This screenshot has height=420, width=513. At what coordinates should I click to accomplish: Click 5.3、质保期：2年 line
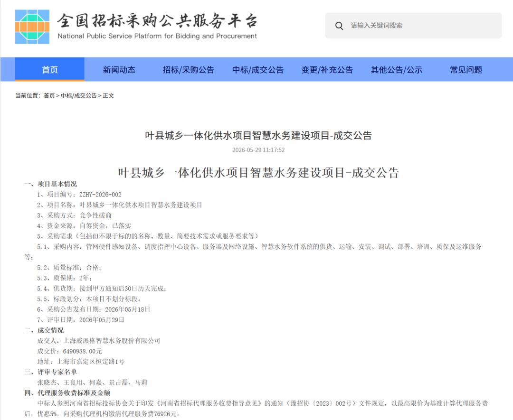[64, 278]
